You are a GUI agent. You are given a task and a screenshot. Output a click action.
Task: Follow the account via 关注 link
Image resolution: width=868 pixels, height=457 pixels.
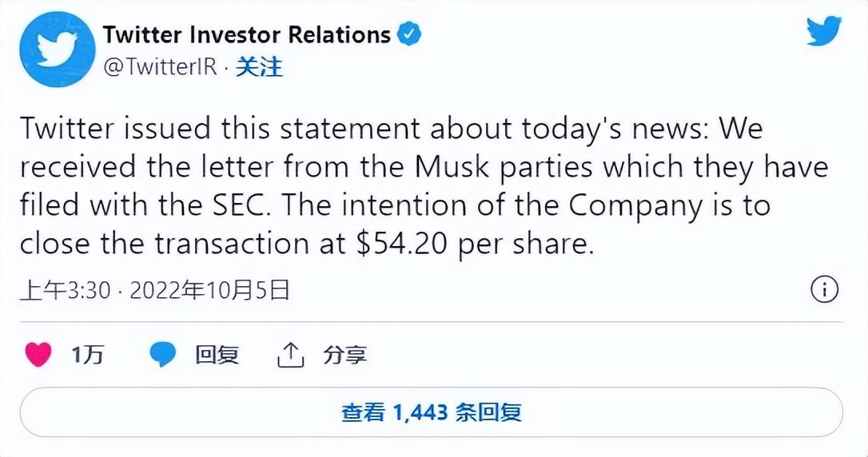point(259,67)
